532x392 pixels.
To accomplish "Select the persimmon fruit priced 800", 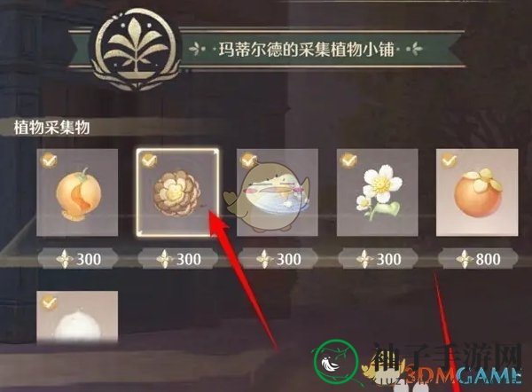I will click(477, 192).
